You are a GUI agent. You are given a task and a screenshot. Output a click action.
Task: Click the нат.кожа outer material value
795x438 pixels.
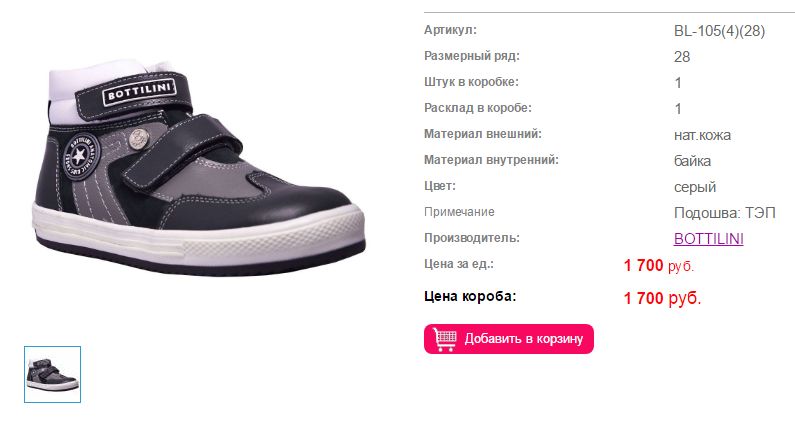pos(702,135)
